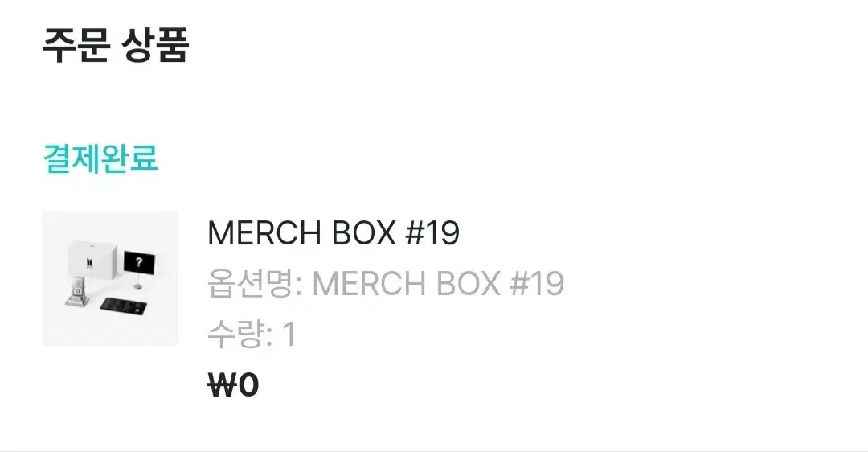The height and width of the screenshot is (452, 868).
Task: Click the BTS logo on white box
Action: tap(88, 262)
